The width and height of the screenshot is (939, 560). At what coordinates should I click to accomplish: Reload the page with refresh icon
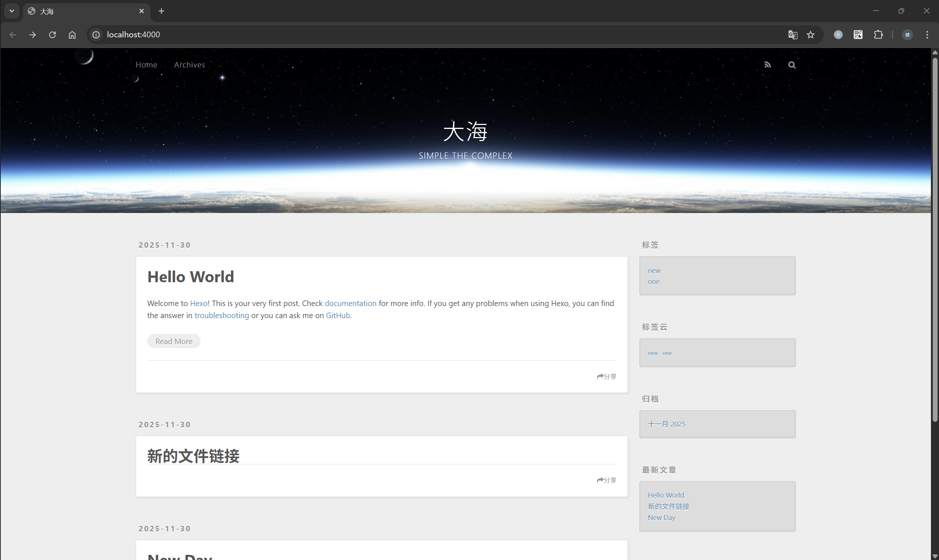(52, 35)
